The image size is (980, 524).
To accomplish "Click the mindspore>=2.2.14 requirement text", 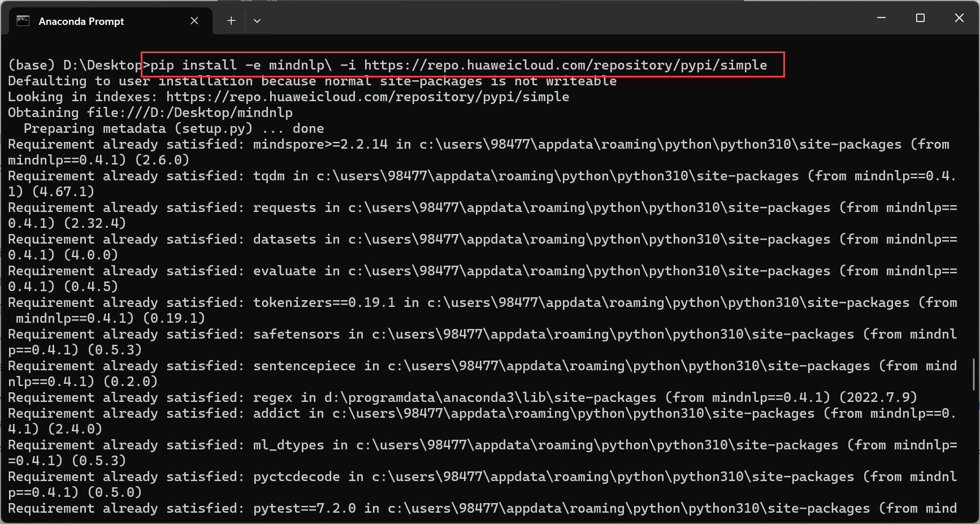I will pyautogui.click(x=320, y=145).
